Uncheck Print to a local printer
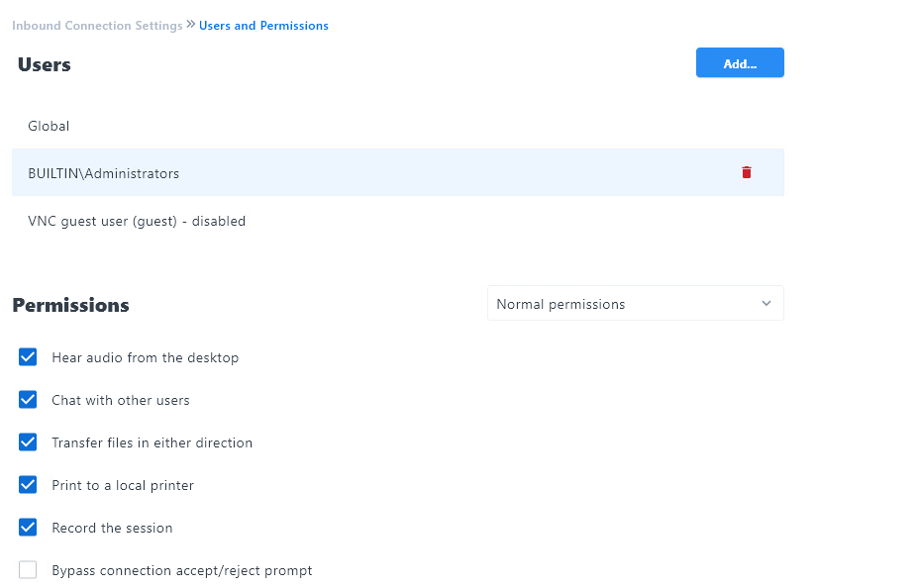The height and width of the screenshot is (588, 917). point(28,484)
